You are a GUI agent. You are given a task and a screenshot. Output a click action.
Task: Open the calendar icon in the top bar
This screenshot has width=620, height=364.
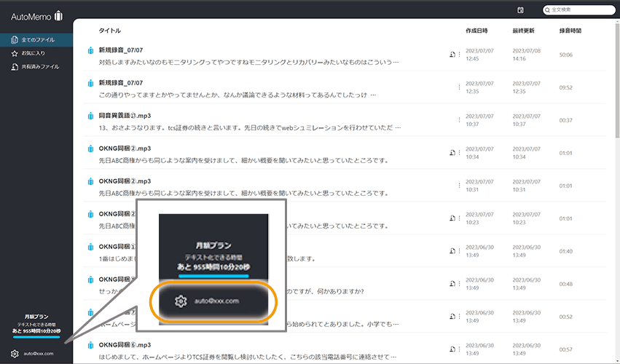(520, 9)
